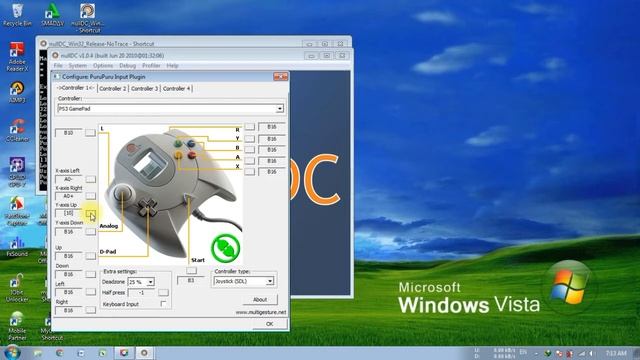This screenshot has width=640, height=360.
Task: Open the AIMP3 desktop icon
Action: coord(17,92)
